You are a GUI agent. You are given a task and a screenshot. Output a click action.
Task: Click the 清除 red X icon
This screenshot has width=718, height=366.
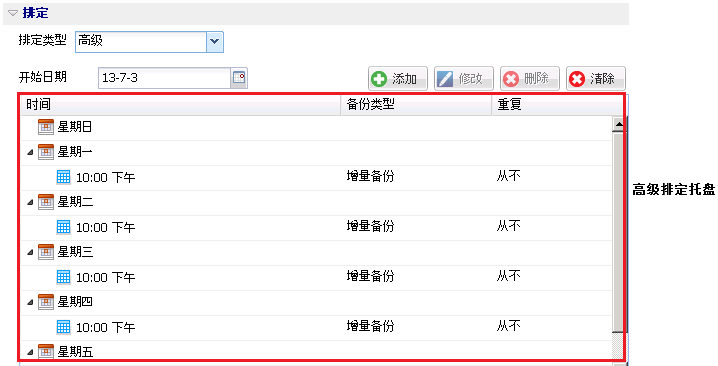[x=577, y=79]
